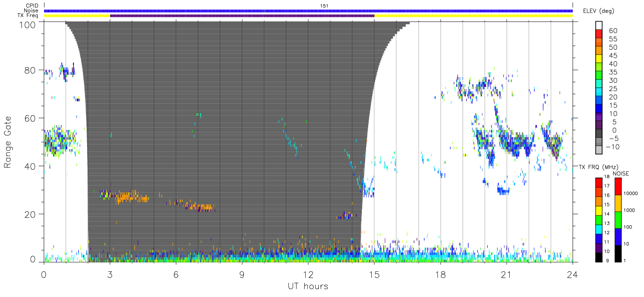Image resolution: width=644 pixels, height=297 pixels.
Task: Select the dark gray -5 to 0 elevation segment
Action: point(599,134)
